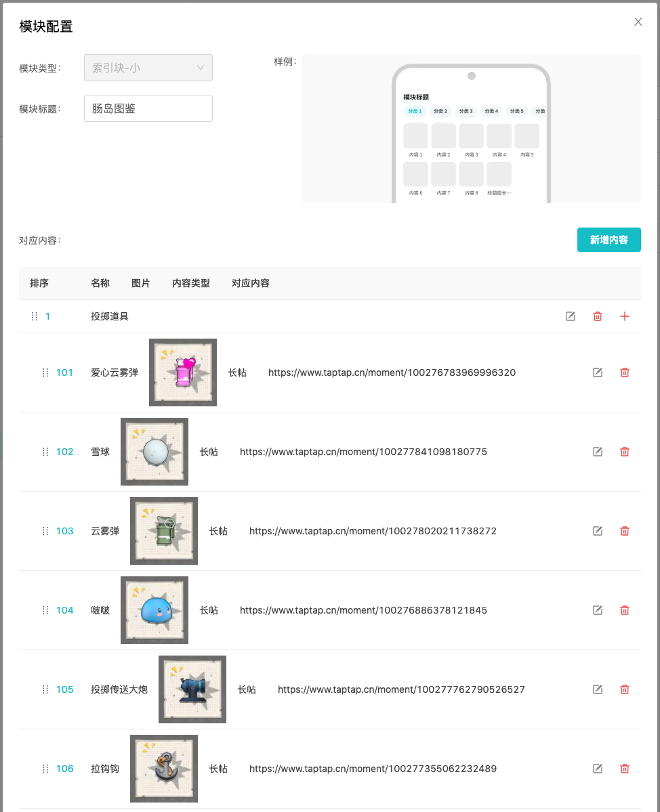This screenshot has width=660, height=812.
Task: Delete the 雪球 entry
Action: coord(625,452)
